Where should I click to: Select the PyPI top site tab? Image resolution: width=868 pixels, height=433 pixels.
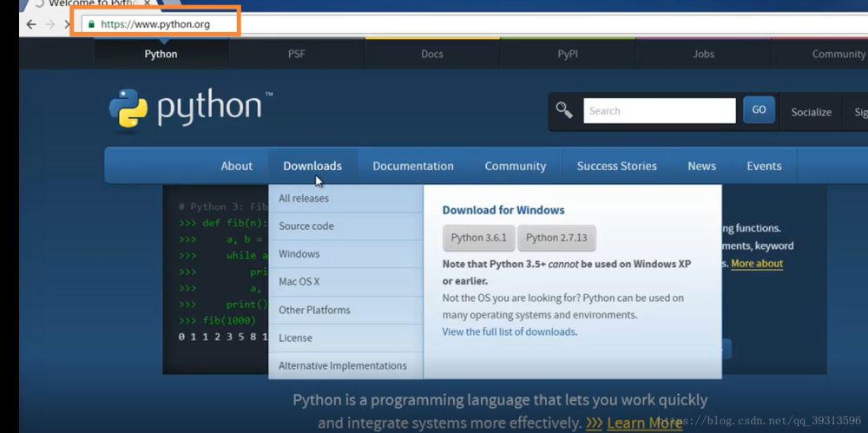[x=568, y=54]
